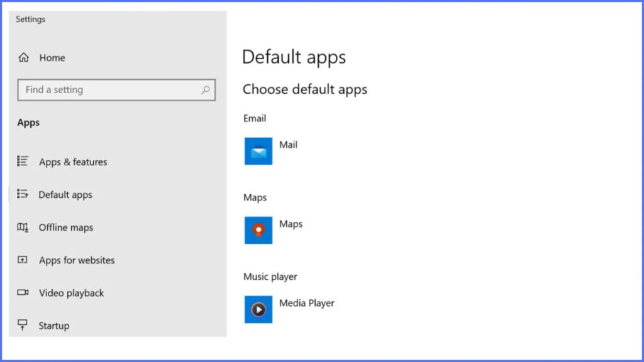Open Video playback settings
This screenshot has width=644, height=362.
click(x=72, y=293)
